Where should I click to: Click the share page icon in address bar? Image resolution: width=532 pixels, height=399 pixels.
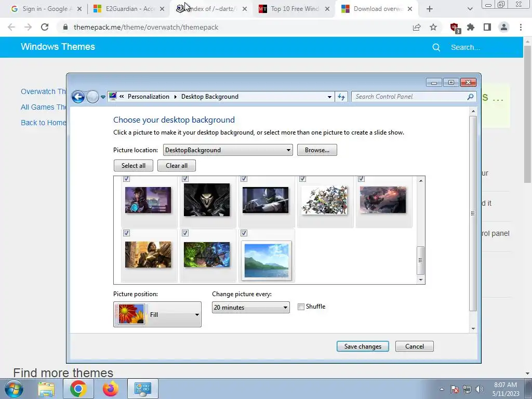coord(417,27)
